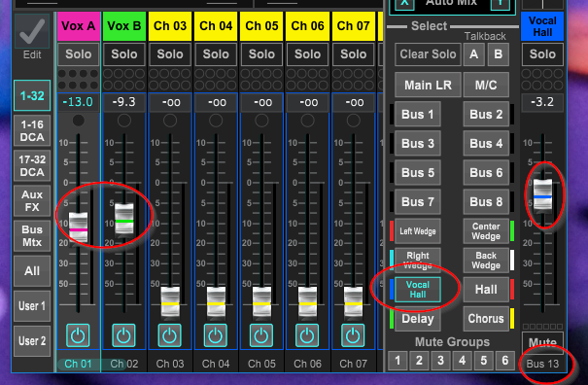Toggle Mute Group 1

[x=398, y=361]
